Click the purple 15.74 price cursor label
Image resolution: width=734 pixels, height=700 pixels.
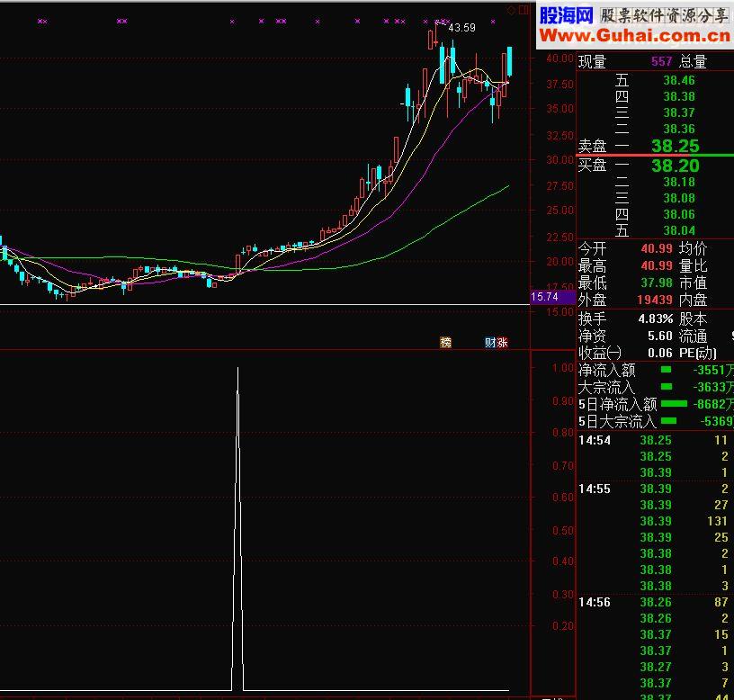pyautogui.click(x=552, y=297)
